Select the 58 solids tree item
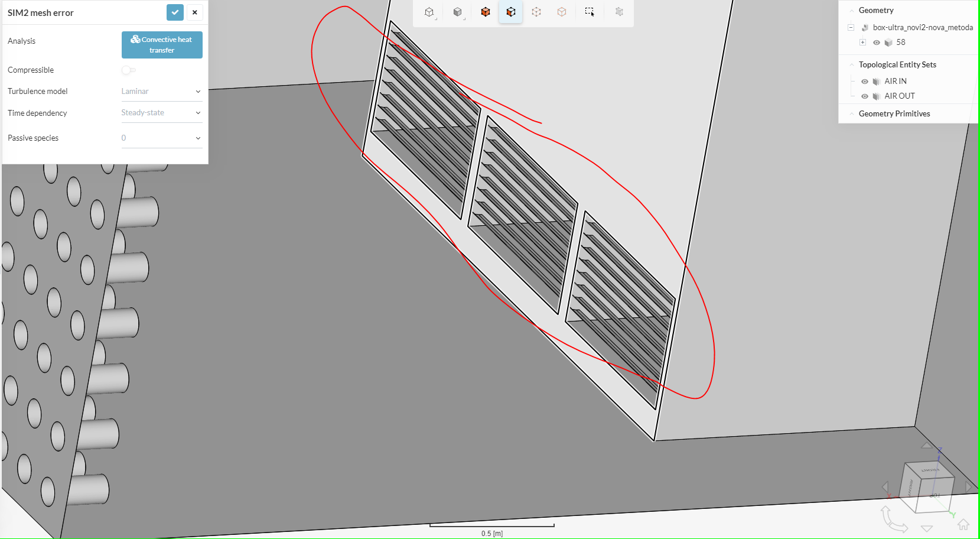Screen dimensions: 980x539 click(x=901, y=43)
